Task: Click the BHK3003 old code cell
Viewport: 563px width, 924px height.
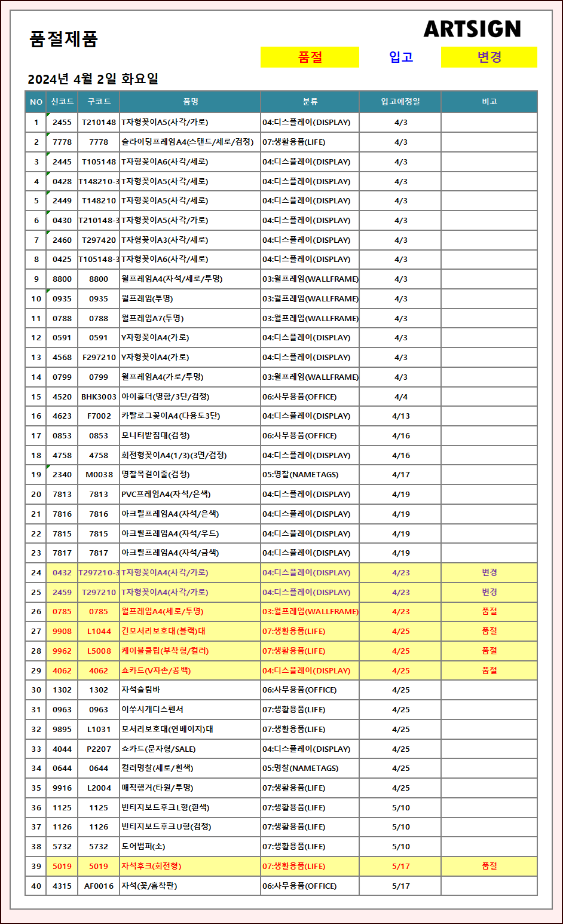Action: coord(99,397)
